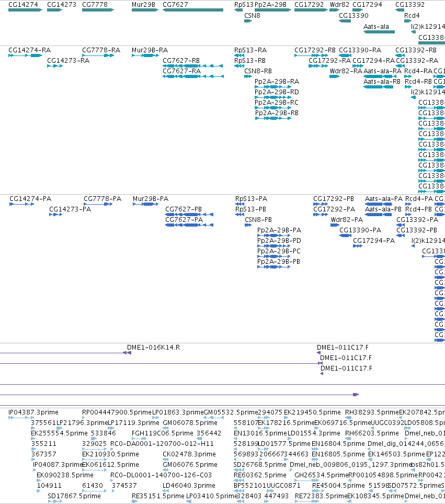This screenshot has height=504, width=445.
Task: Select the CG14273 gene label
Action: (x=62, y=5)
